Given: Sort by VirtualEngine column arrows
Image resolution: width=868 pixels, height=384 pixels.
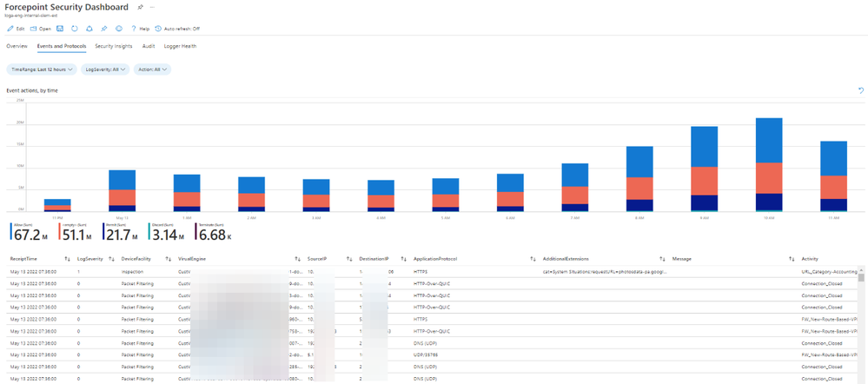Looking at the screenshot, I should (x=297, y=258).
